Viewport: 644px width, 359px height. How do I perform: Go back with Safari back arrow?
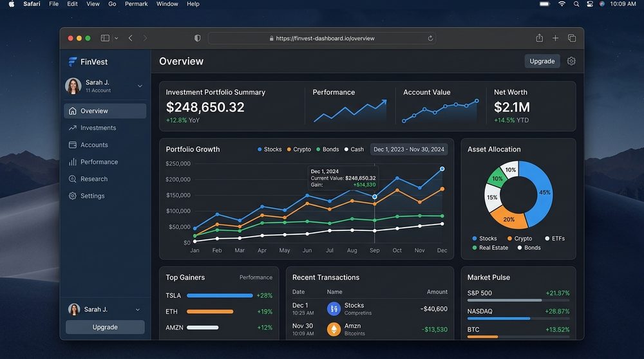click(131, 38)
